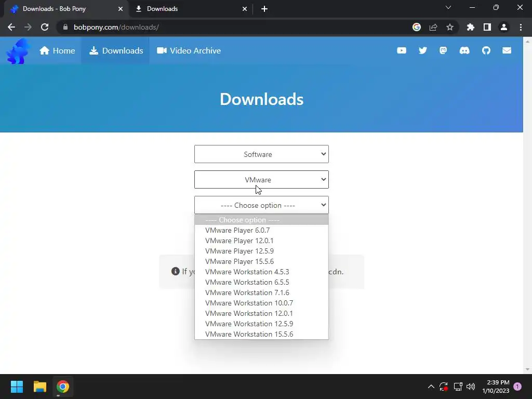Open the tab search chevron

pyautogui.click(x=448, y=7)
